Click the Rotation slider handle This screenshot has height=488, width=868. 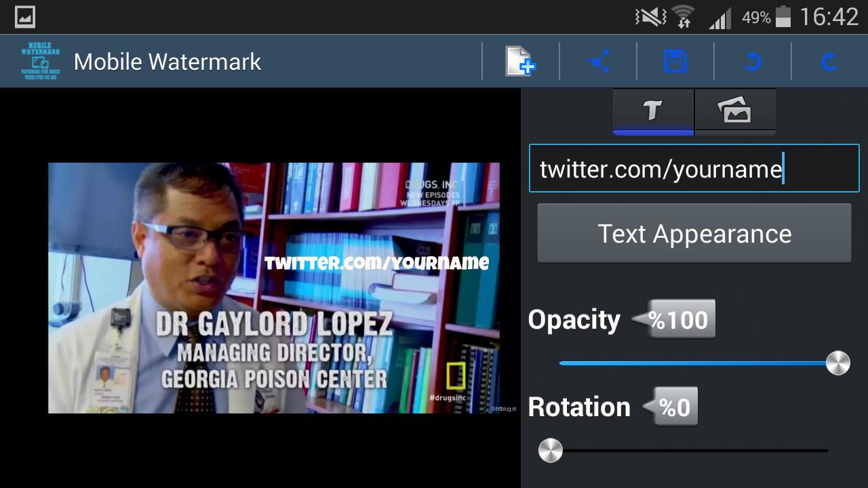[x=550, y=450]
